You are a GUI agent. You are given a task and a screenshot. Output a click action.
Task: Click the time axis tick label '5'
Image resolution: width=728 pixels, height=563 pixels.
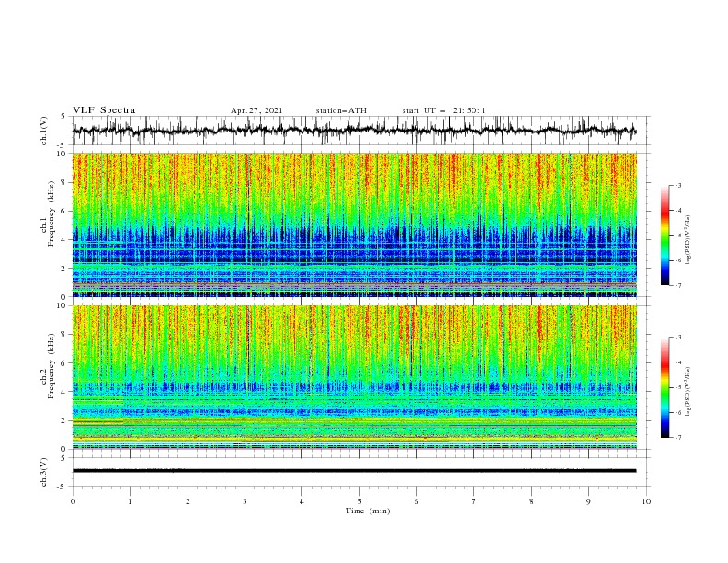(359, 501)
